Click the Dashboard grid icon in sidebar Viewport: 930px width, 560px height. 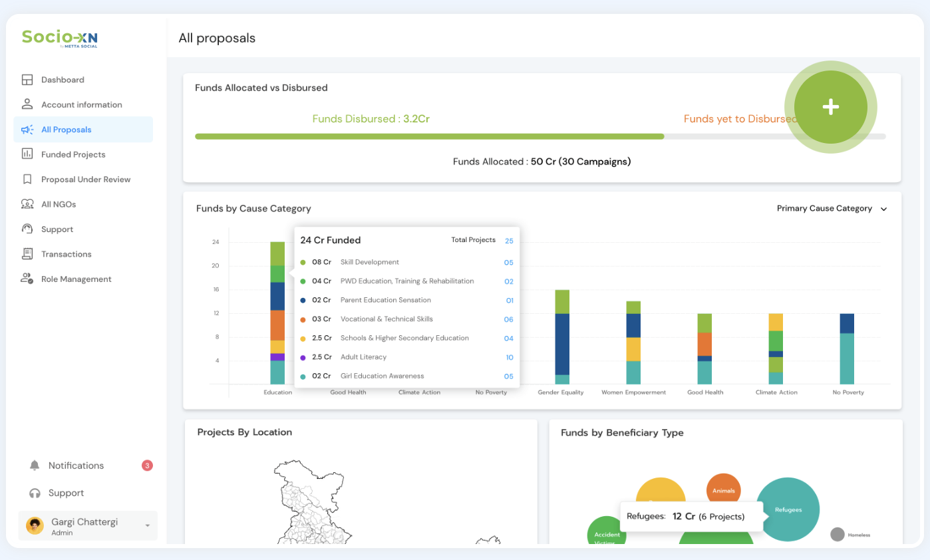click(27, 80)
